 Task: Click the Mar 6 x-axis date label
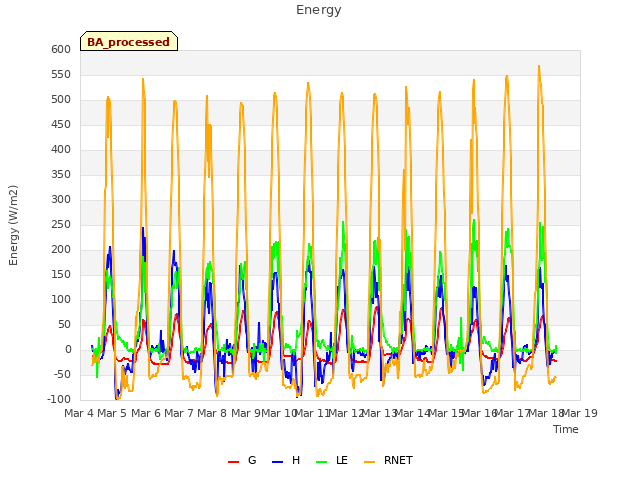[x=146, y=413]
